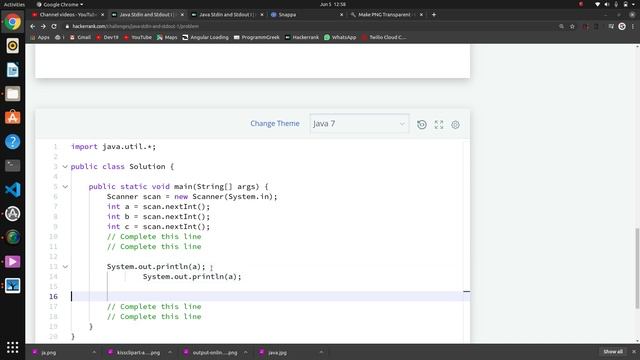Go forward in Chrome
The height and width of the screenshot is (360, 640).
43,26
